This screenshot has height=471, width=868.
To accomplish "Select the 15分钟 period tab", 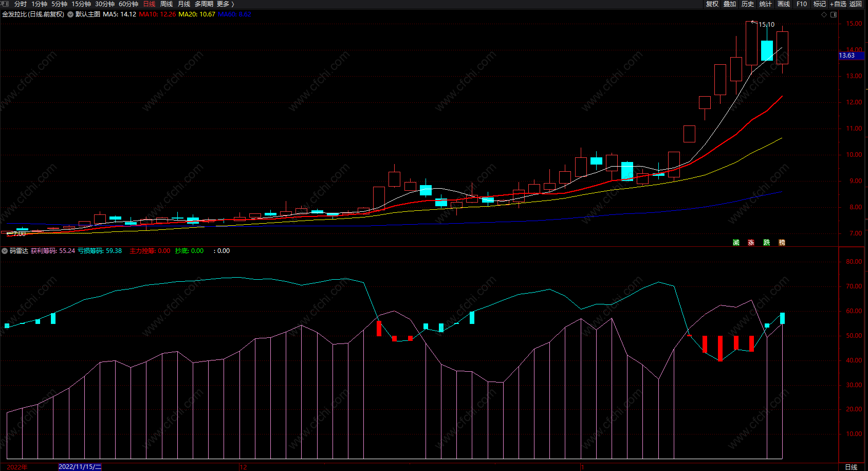I will pyautogui.click(x=81, y=4).
